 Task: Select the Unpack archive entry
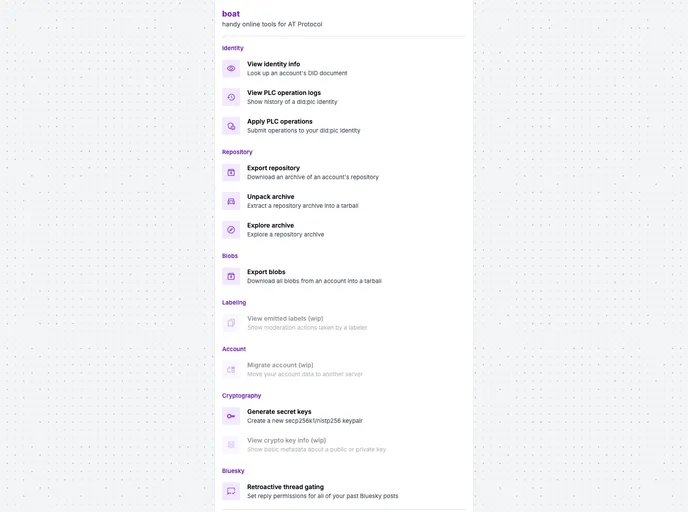click(344, 201)
